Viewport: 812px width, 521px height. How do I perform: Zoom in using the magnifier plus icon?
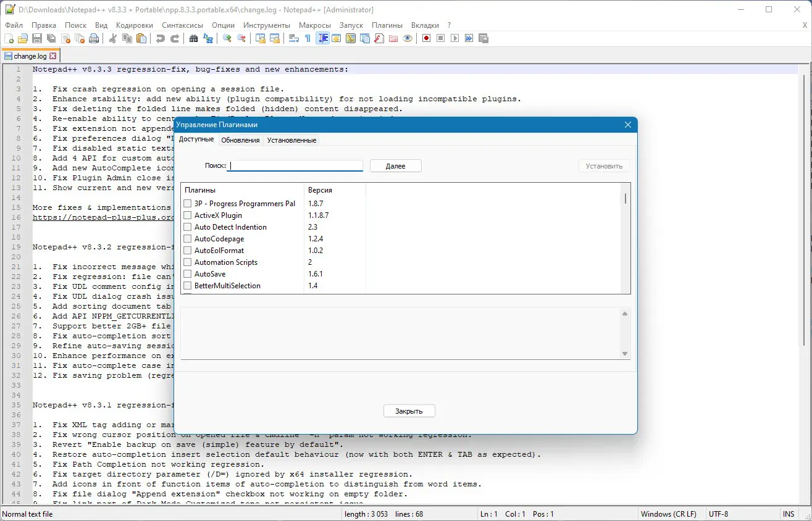pos(227,38)
